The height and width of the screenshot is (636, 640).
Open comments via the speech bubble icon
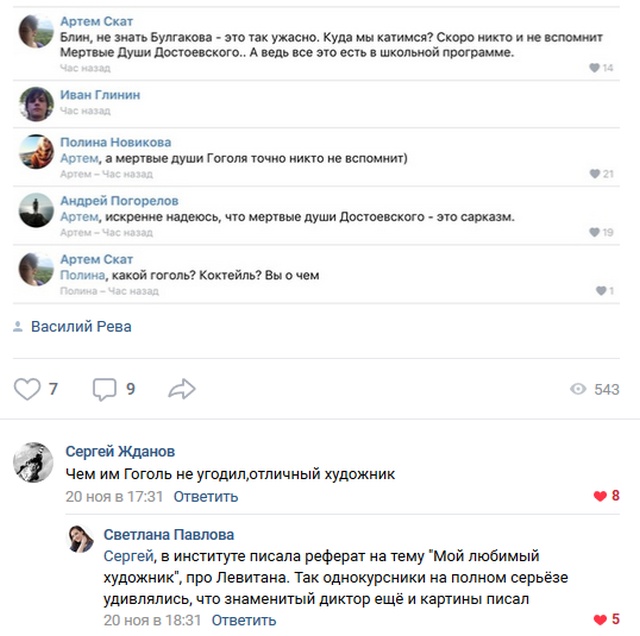104,389
